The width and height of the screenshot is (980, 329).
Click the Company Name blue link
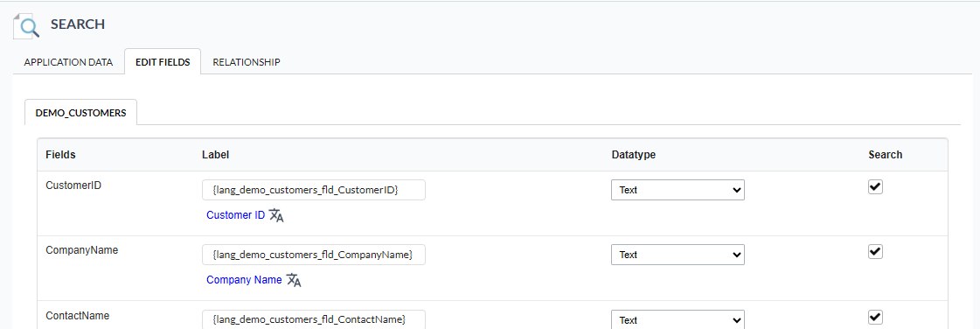[245, 280]
